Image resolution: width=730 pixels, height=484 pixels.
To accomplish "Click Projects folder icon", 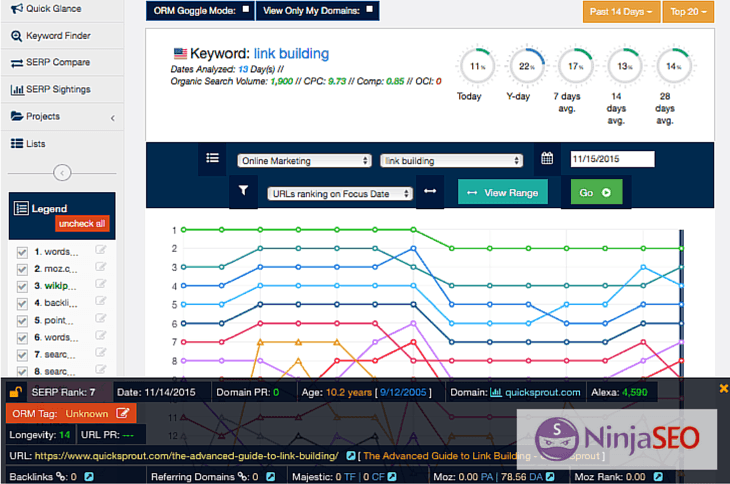I will 17,116.
